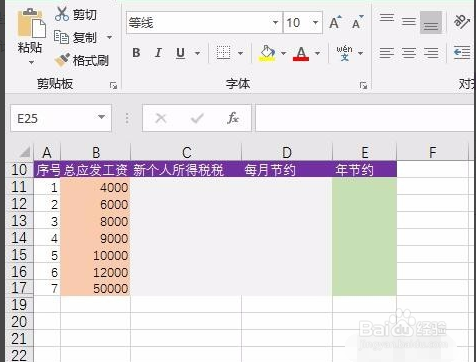Click the Insert Function fx icon

233,118
